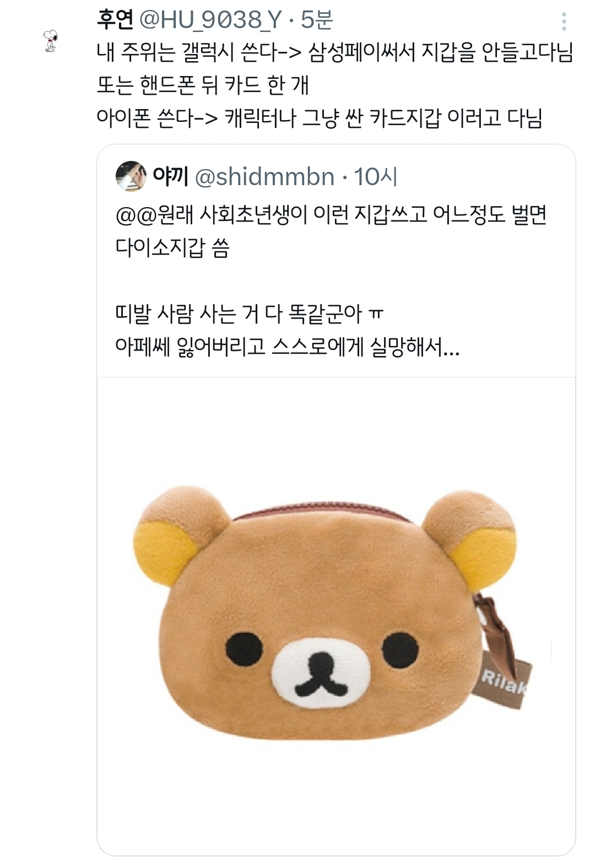Open the quoted author name 야끼
595x868 pixels.
click(x=171, y=177)
